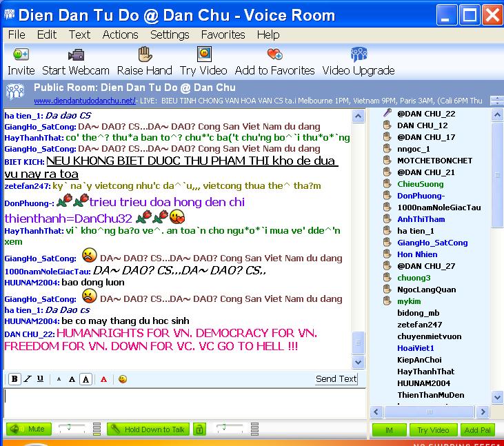
Task: Pick a font color with red A
Action: (103, 379)
